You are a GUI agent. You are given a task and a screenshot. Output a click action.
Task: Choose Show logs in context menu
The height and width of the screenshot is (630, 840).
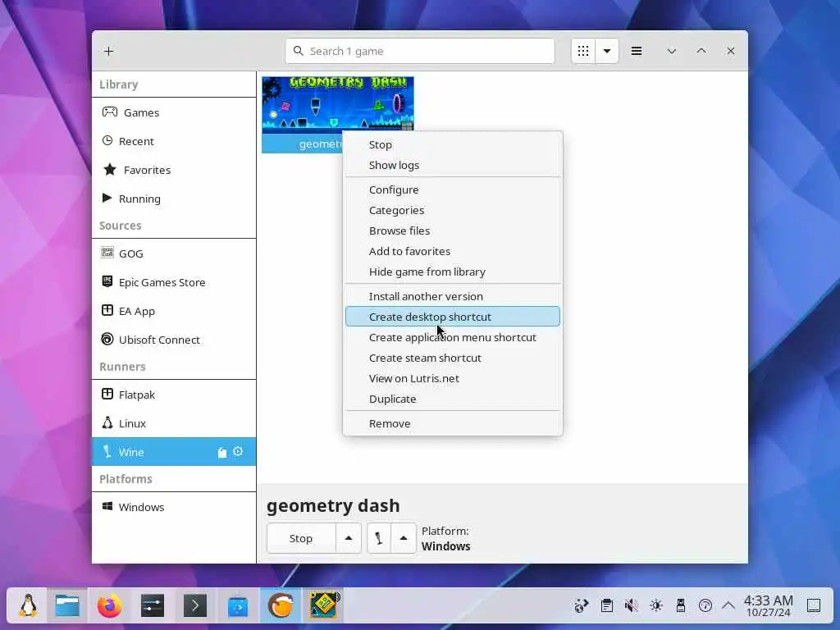pos(453,165)
